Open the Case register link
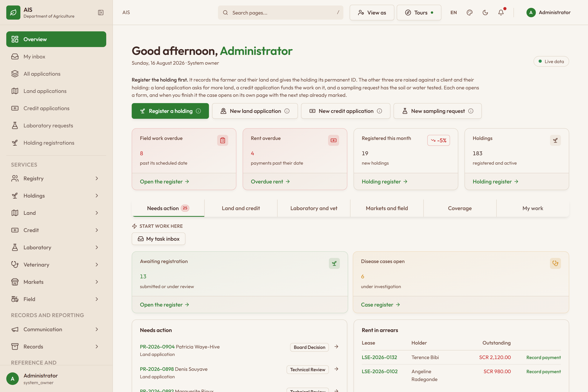Screen dimensions: 588x392 coord(380,305)
